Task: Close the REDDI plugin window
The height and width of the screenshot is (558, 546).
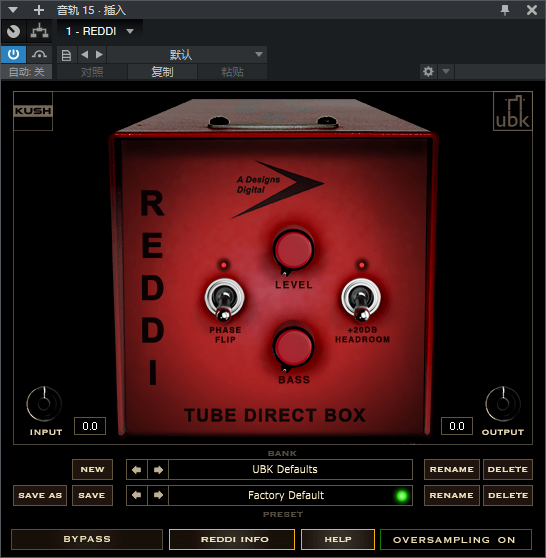Action: pos(532,10)
